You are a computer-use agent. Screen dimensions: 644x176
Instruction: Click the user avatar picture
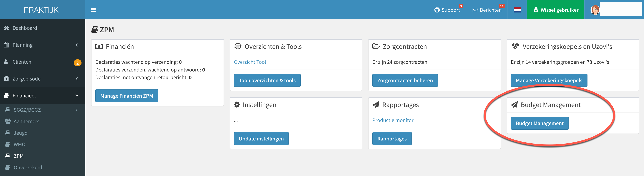point(595,10)
